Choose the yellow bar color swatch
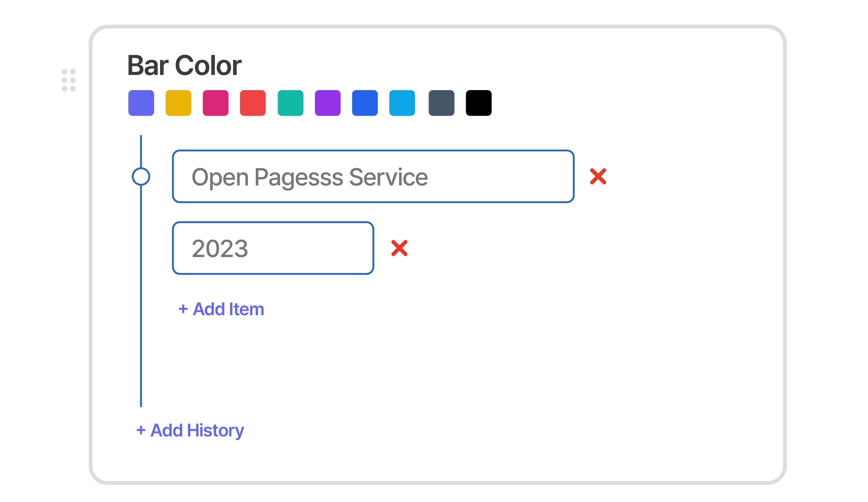 coord(179,103)
